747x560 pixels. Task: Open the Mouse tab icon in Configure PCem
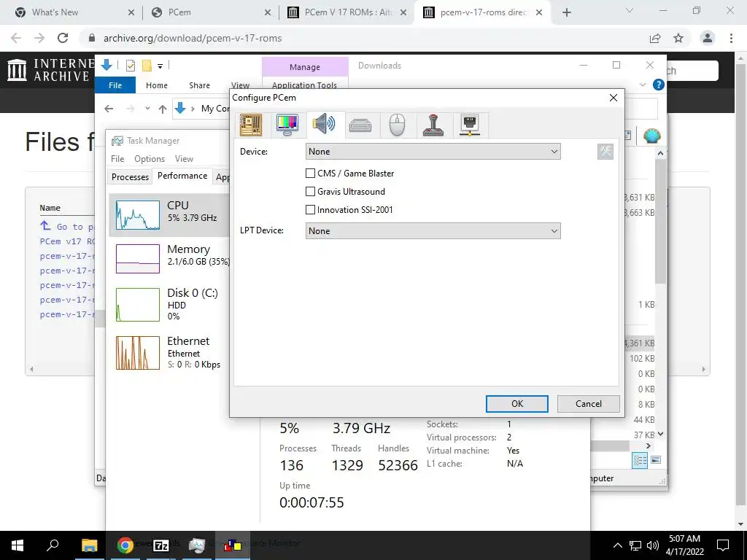pyautogui.click(x=397, y=125)
